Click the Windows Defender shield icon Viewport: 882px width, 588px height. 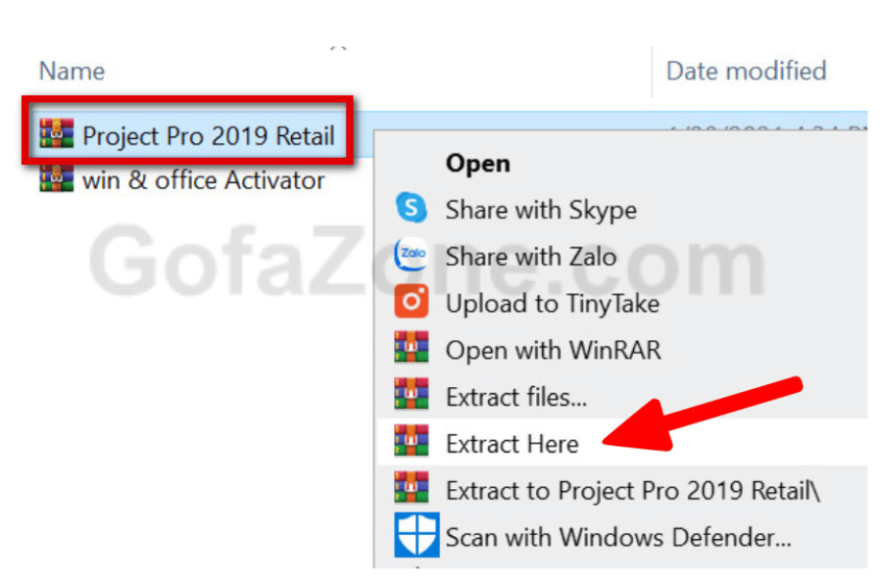point(416,534)
